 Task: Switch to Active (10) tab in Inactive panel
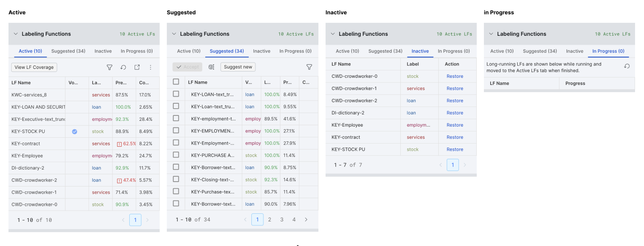click(x=347, y=51)
